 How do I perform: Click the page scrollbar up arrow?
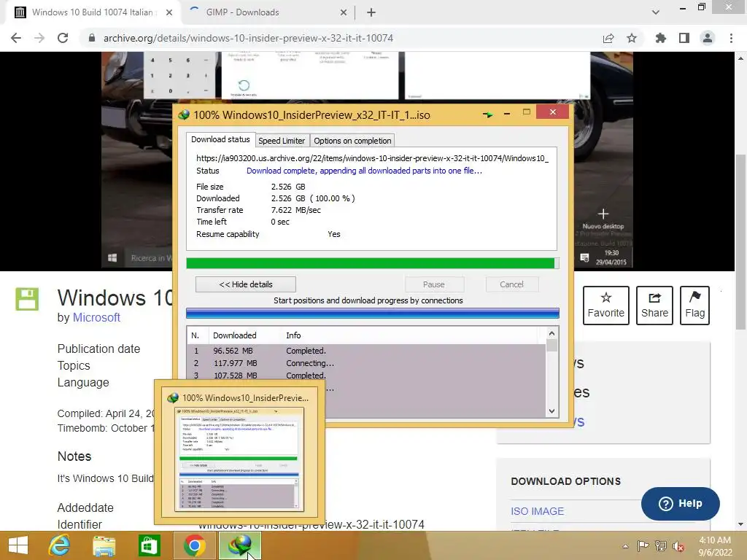pyautogui.click(x=741, y=58)
